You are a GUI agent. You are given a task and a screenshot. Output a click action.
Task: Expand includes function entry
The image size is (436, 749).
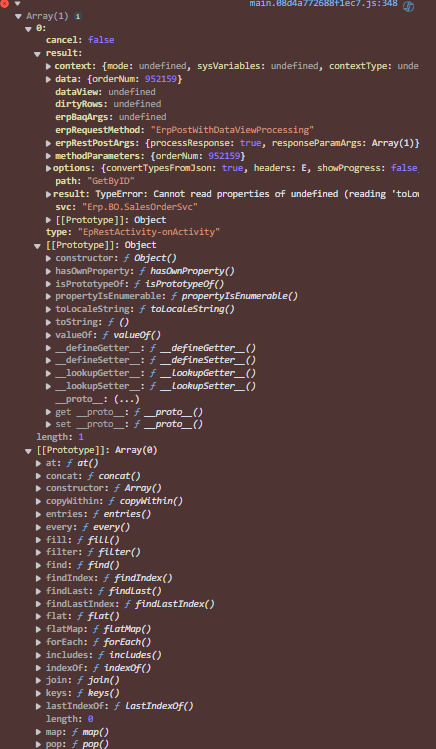(x=39, y=655)
